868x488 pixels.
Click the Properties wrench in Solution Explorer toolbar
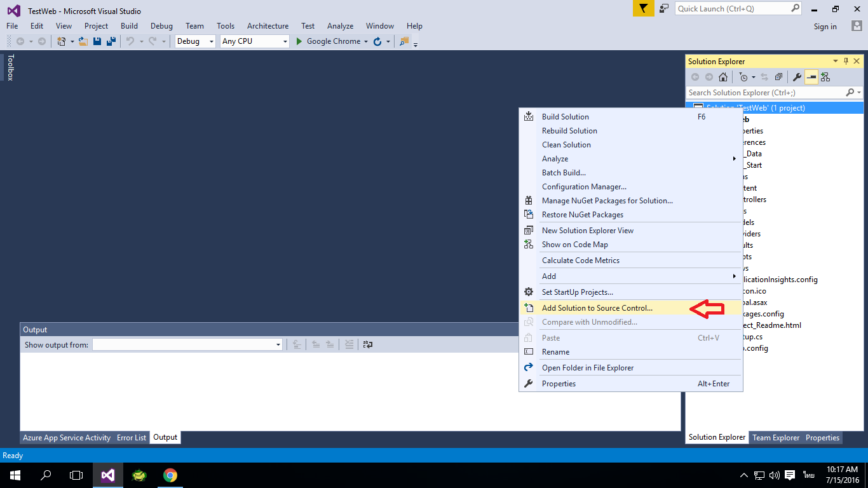pos(797,77)
